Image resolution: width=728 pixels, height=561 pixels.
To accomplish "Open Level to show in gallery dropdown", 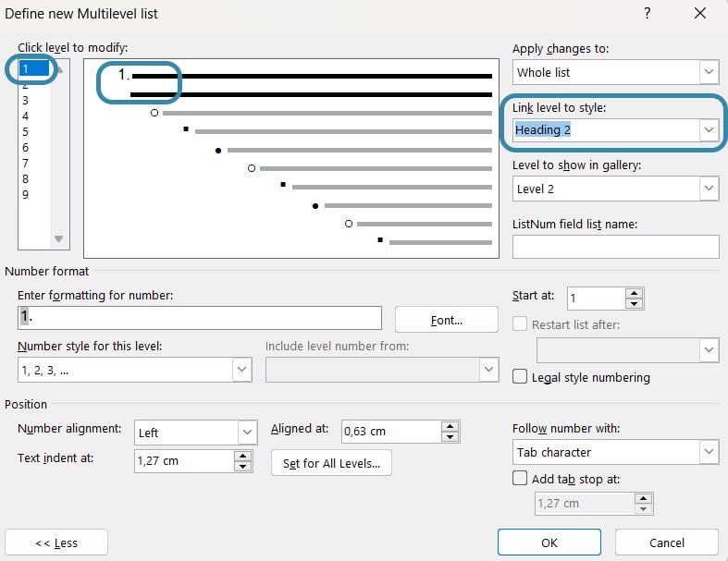I will pyautogui.click(x=709, y=189).
